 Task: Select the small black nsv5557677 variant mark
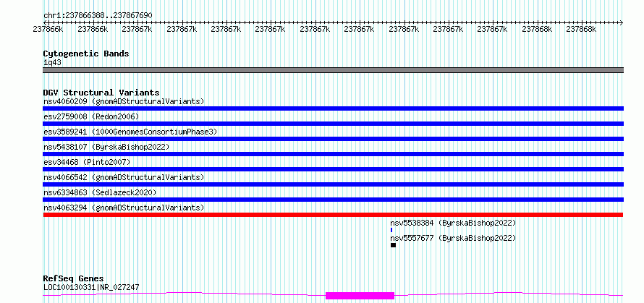point(393,245)
